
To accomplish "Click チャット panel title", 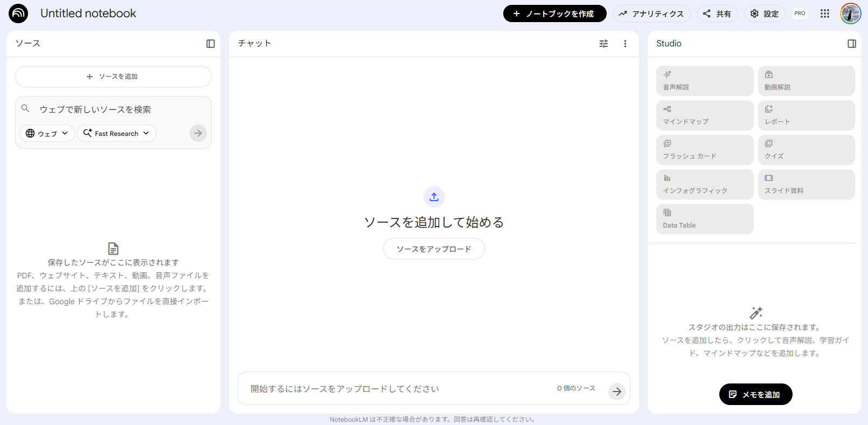I will coord(254,44).
